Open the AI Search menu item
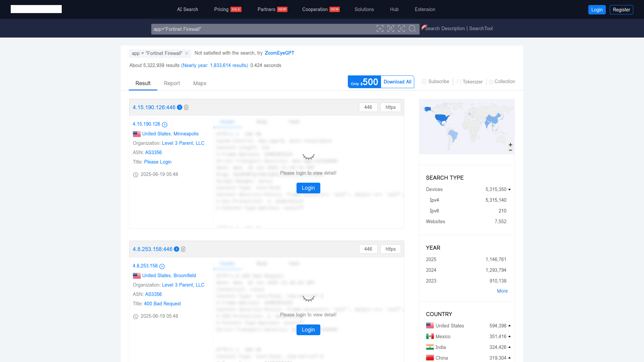 (187, 9)
